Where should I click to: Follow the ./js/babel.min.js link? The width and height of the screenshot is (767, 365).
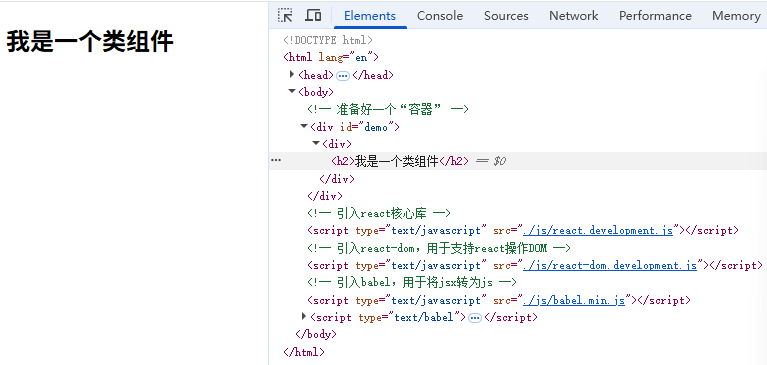click(574, 300)
